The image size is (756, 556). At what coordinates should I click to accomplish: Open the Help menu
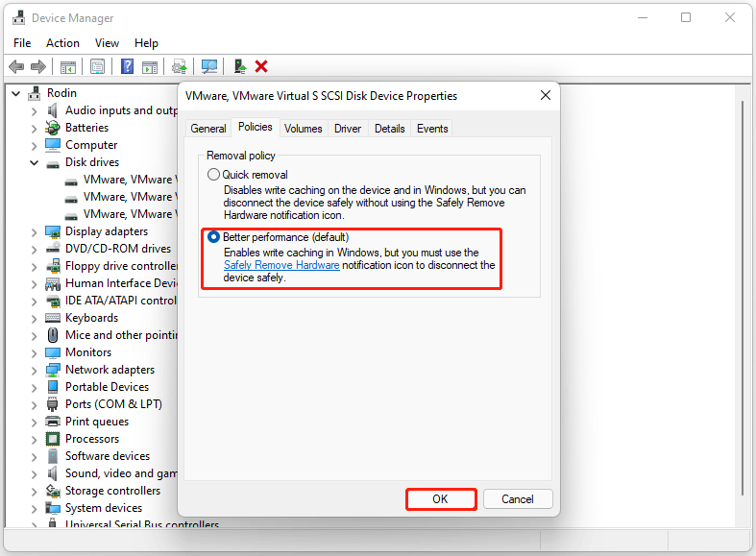146,43
